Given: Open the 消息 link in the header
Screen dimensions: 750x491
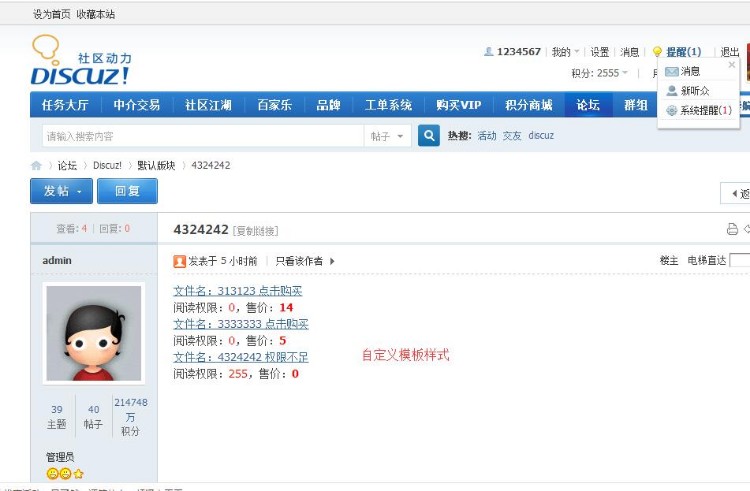Looking at the screenshot, I should pos(629,52).
